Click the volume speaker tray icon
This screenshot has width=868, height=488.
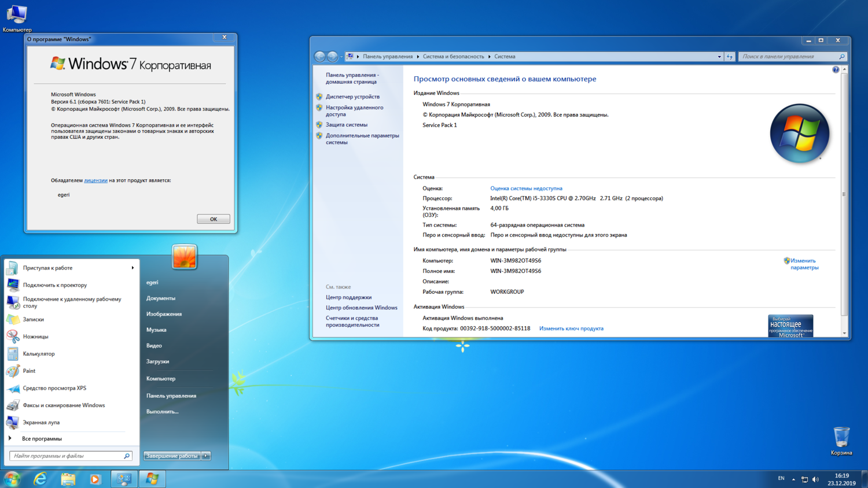click(816, 479)
